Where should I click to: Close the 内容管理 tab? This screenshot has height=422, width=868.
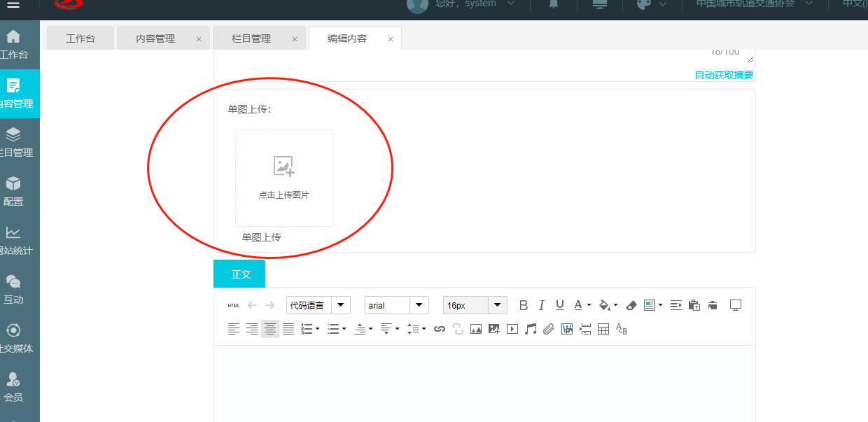click(199, 39)
